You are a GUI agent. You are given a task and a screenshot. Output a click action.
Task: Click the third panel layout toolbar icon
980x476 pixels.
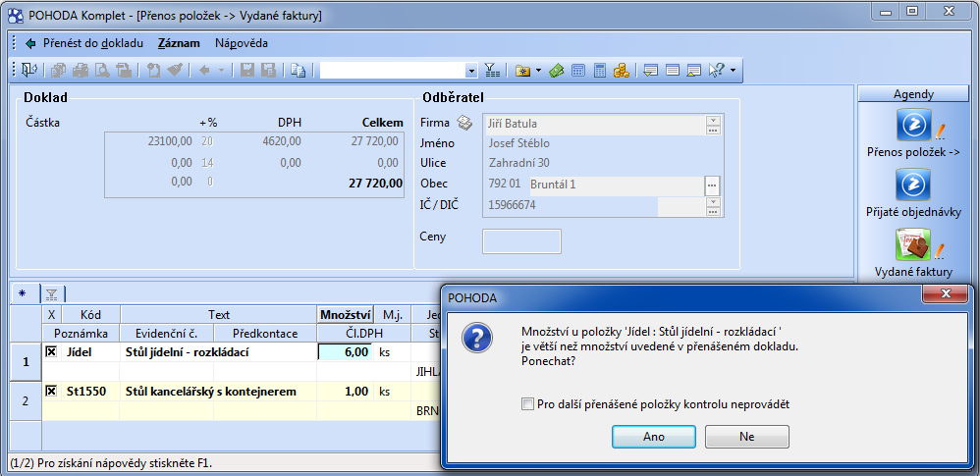click(x=693, y=71)
